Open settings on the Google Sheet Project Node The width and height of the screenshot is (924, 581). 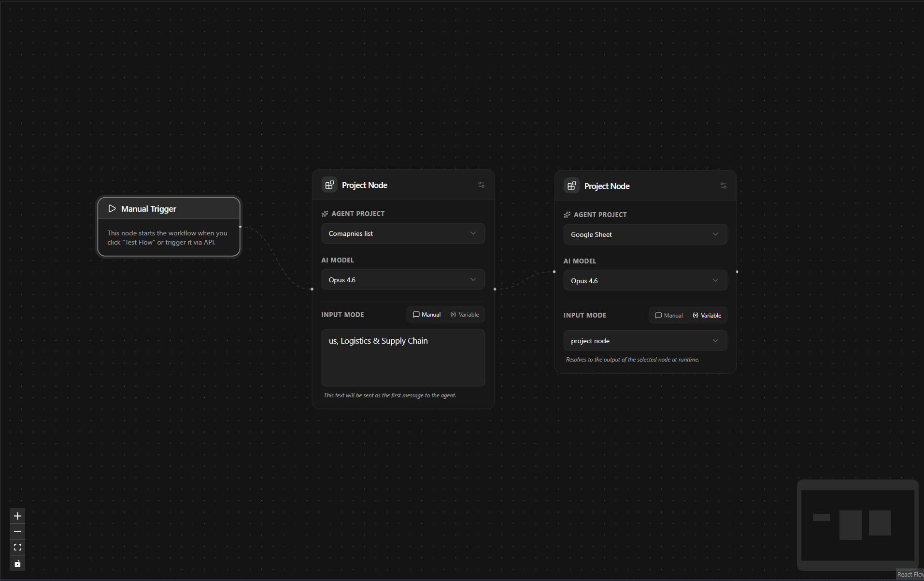pos(723,185)
